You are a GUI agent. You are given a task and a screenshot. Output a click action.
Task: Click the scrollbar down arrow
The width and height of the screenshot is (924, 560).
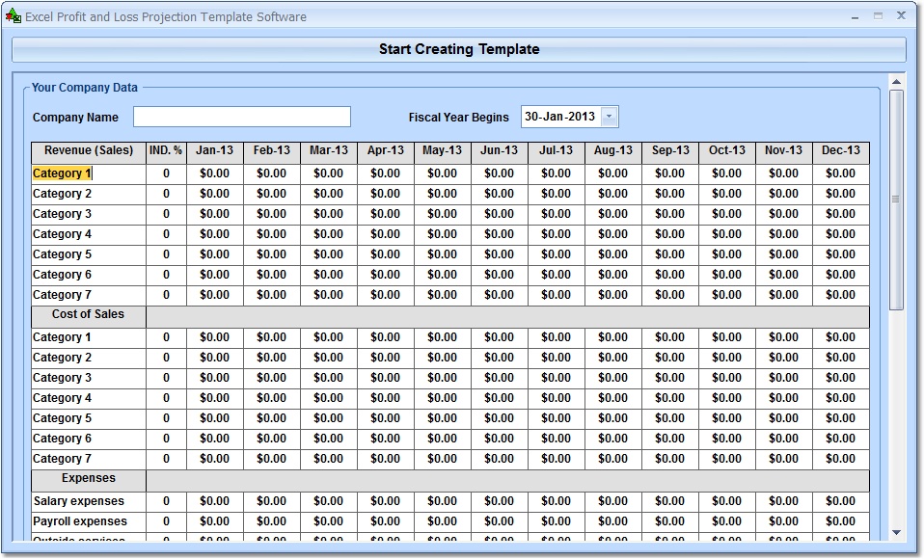pyautogui.click(x=896, y=532)
